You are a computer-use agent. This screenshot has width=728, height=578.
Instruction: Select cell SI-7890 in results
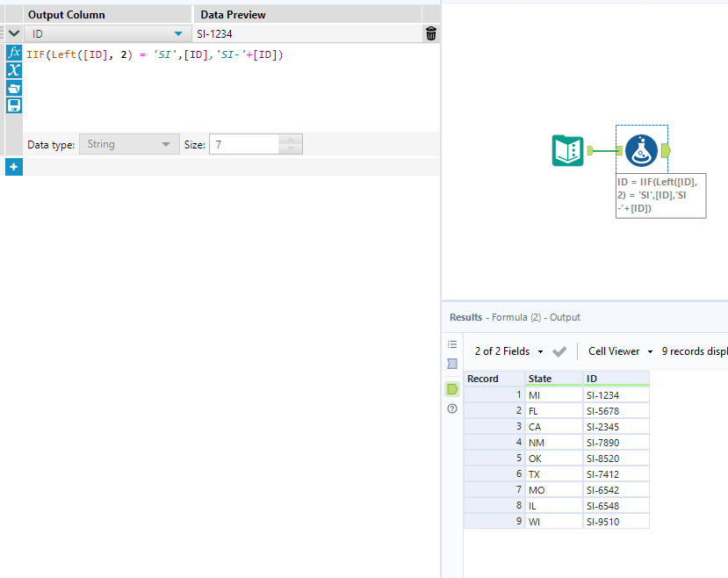tap(616, 443)
